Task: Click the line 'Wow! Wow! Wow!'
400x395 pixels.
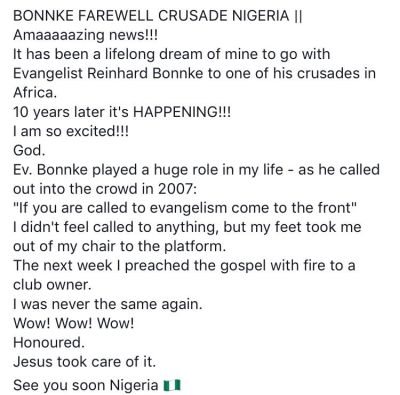Action: (x=74, y=323)
